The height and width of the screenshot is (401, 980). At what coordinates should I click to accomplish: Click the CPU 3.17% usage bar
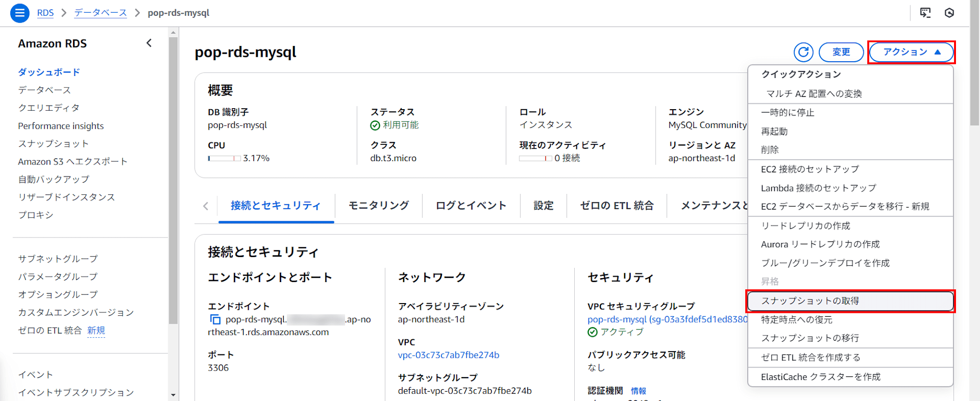(224, 159)
